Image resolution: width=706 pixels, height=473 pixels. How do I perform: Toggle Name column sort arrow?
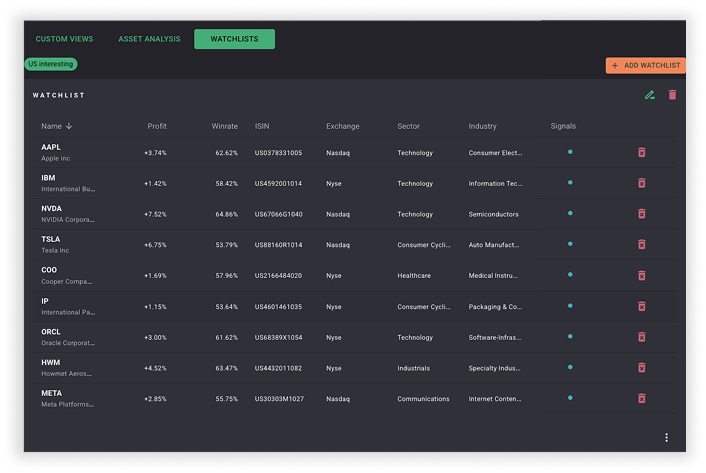69,126
